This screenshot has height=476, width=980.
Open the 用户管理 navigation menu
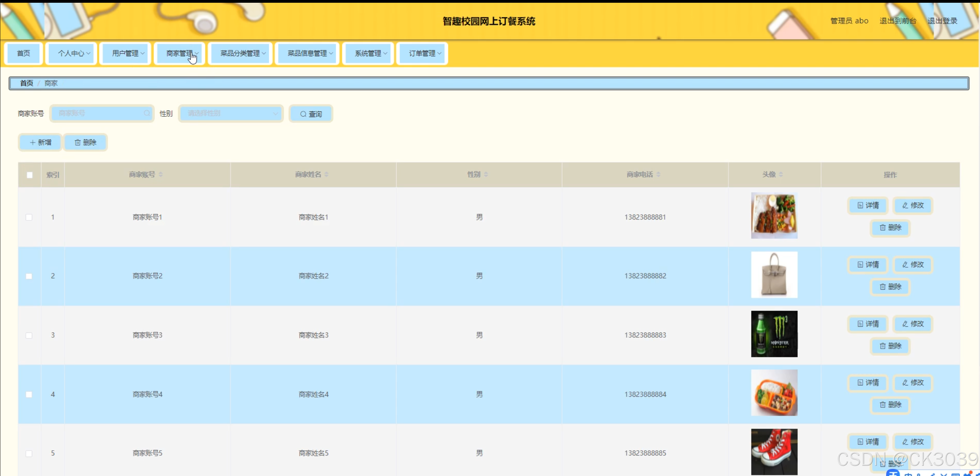pyautogui.click(x=125, y=53)
